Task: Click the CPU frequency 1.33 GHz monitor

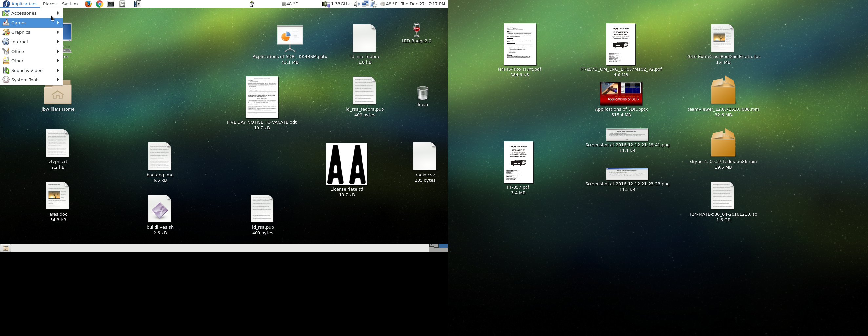Action: tap(336, 4)
